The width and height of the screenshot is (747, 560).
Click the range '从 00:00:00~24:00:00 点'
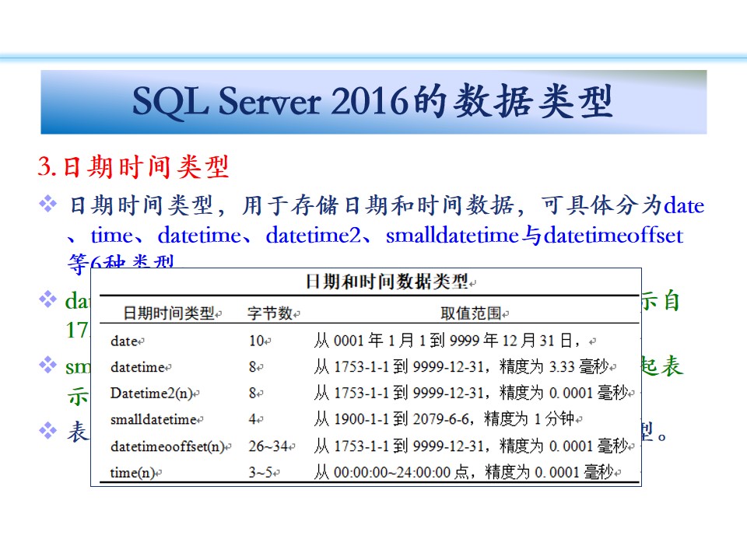(391, 472)
